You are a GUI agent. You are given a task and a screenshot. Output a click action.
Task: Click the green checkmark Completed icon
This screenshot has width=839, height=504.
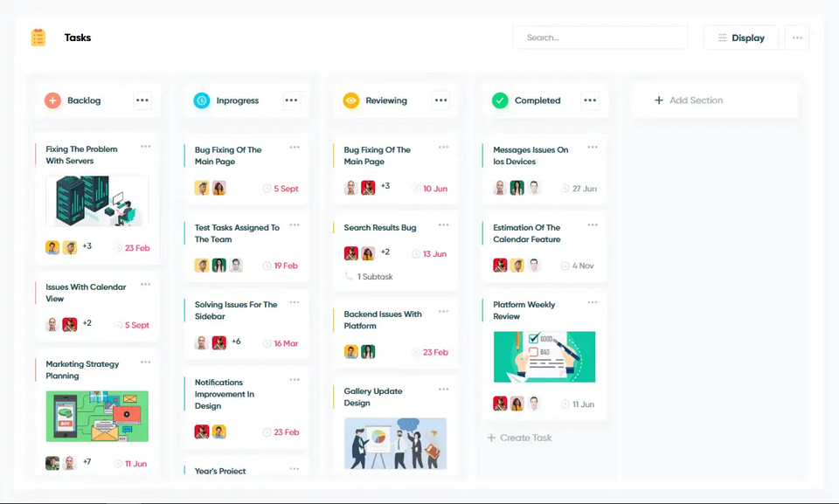tap(500, 100)
